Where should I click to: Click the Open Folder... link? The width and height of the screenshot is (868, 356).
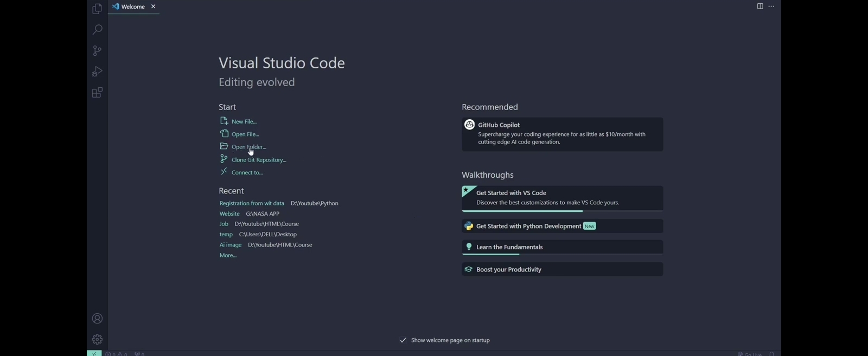pyautogui.click(x=249, y=147)
